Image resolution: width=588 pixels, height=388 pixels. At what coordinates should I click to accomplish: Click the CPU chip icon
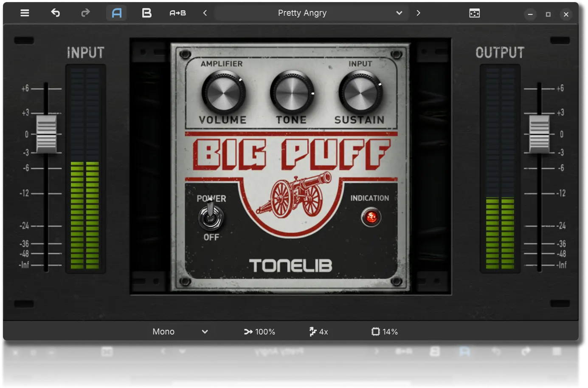(375, 331)
